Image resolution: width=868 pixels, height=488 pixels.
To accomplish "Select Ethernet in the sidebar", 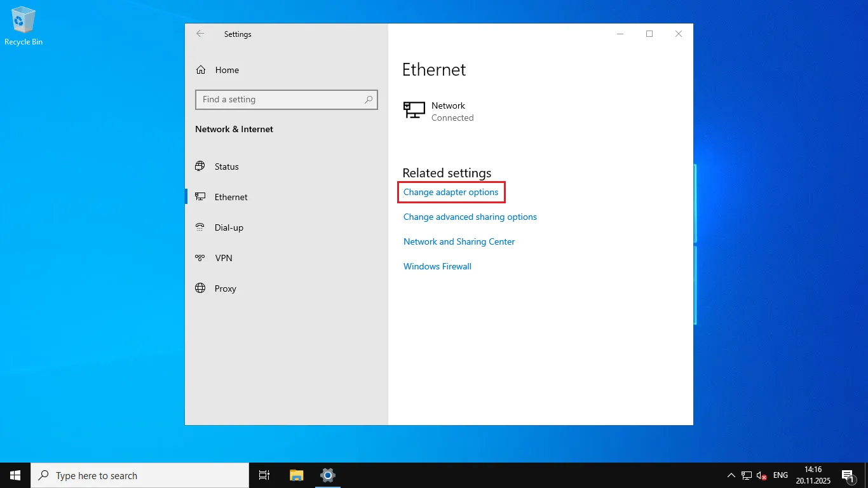I will [231, 197].
